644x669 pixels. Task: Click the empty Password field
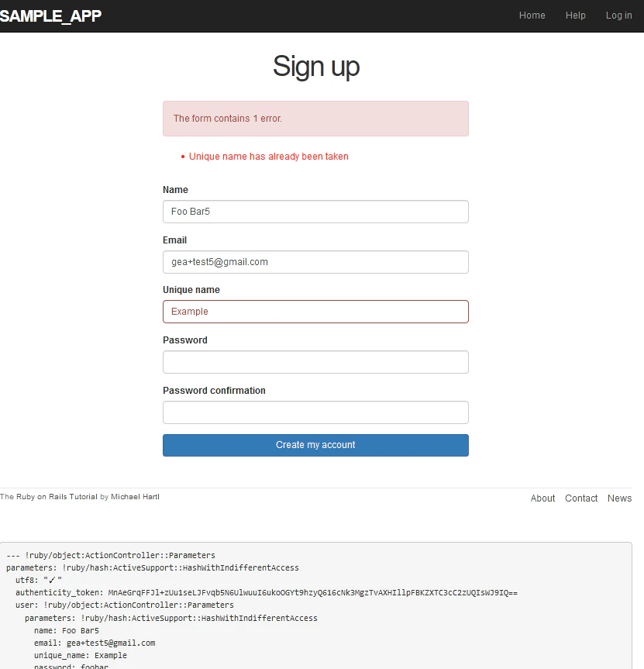click(x=315, y=362)
